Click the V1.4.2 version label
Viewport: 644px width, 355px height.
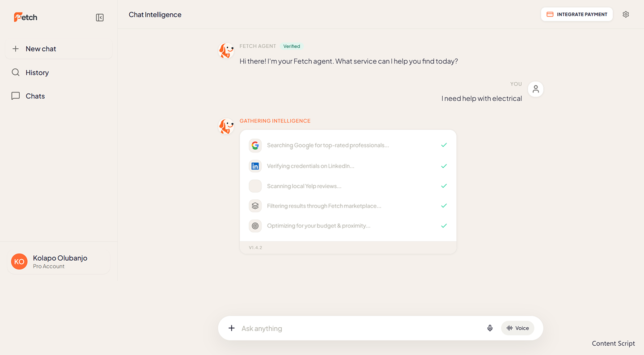coord(255,247)
